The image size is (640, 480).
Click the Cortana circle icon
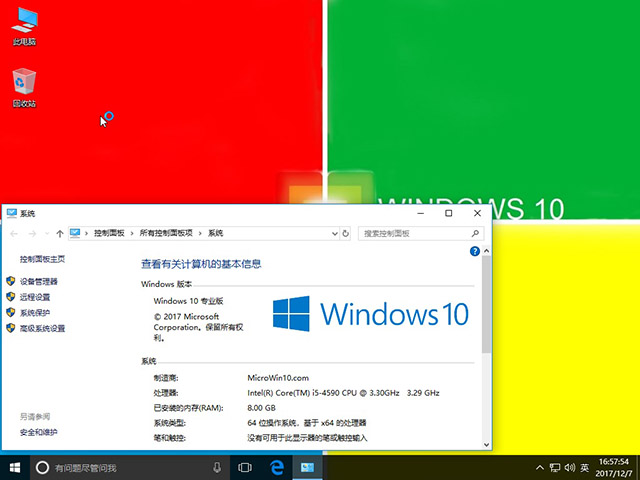pos(42,468)
